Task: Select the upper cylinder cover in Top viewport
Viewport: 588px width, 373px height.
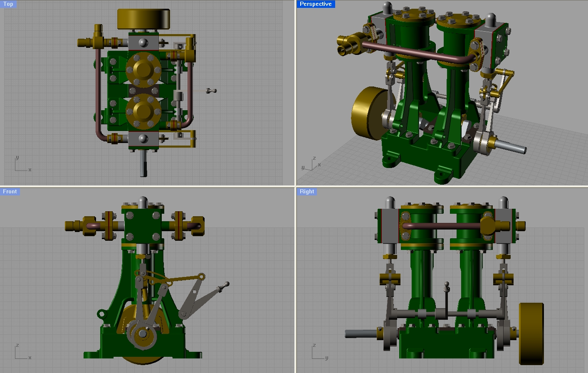Action: [143, 69]
